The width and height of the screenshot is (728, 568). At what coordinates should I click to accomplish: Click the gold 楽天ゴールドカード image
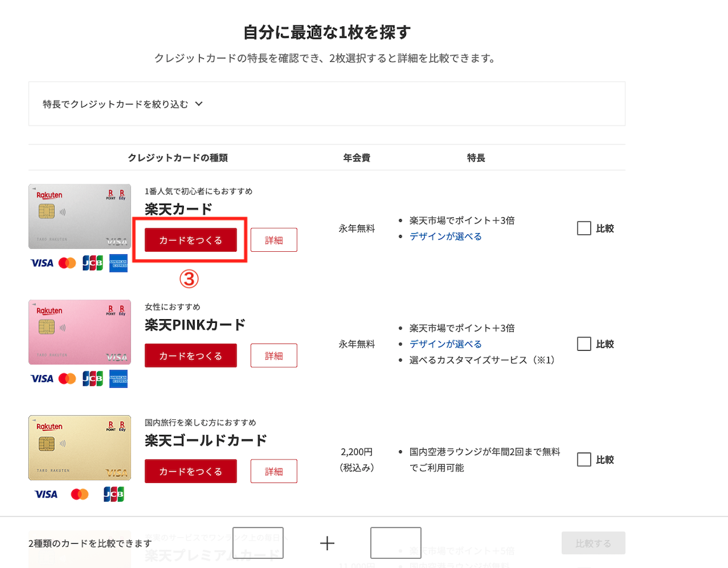[79, 448]
